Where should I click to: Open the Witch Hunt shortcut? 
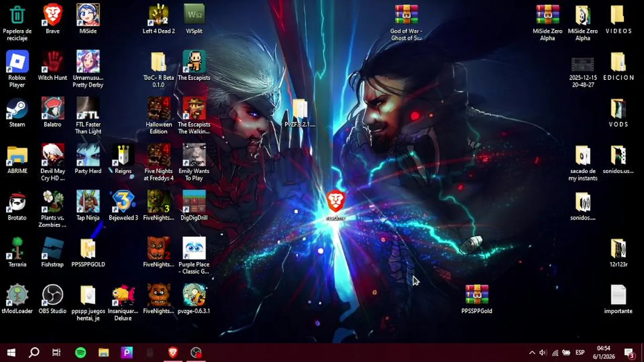click(52, 66)
